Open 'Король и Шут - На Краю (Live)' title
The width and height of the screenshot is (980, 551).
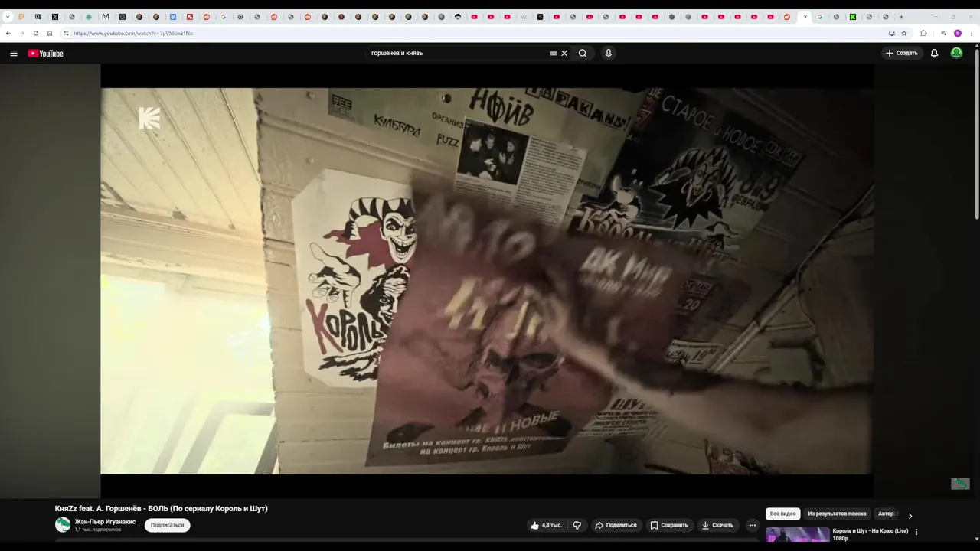pos(871,534)
